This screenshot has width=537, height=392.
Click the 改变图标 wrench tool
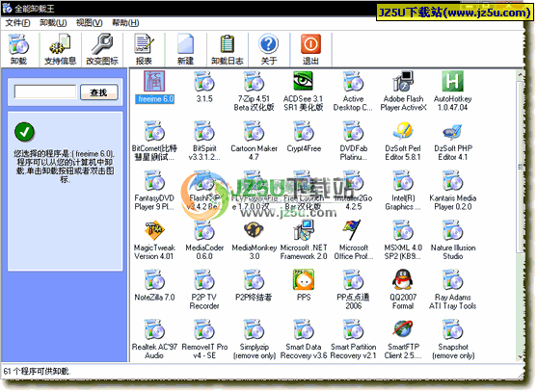(102, 49)
